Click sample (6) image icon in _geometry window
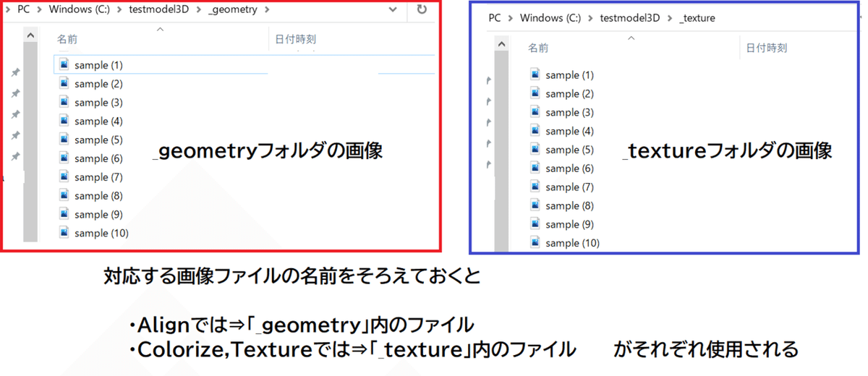Screen dimensions: 868x376 tap(64, 158)
